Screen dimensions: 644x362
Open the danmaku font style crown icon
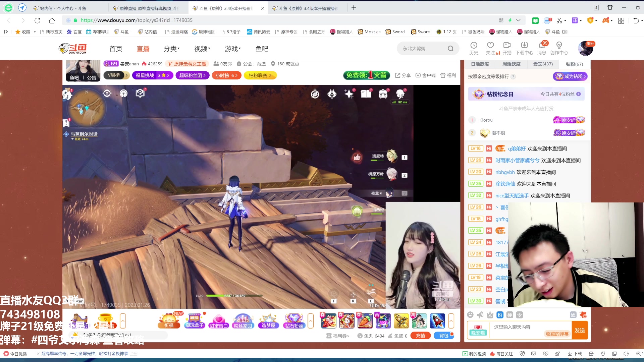(x=490, y=315)
